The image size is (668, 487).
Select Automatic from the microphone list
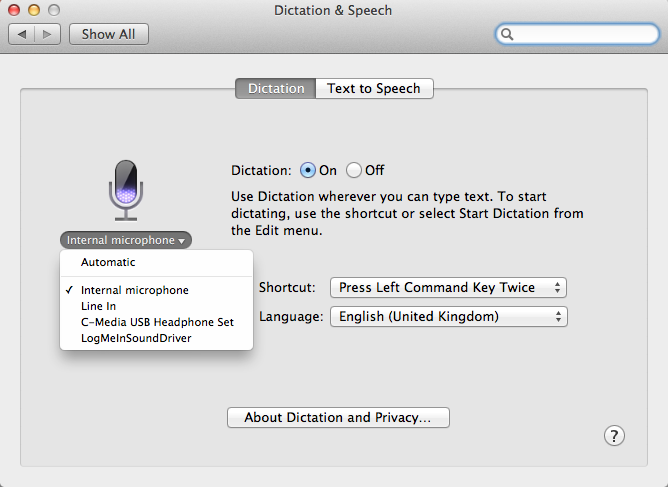tap(108, 262)
